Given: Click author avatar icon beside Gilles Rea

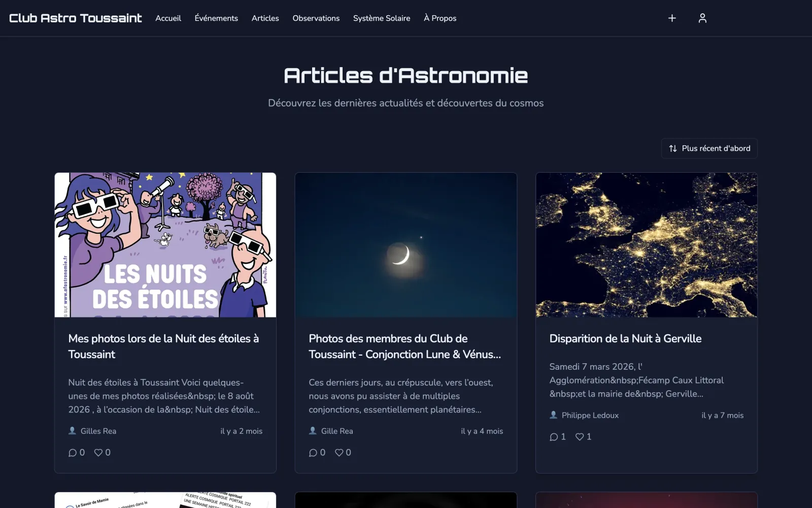Looking at the screenshot, I should point(72,431).
